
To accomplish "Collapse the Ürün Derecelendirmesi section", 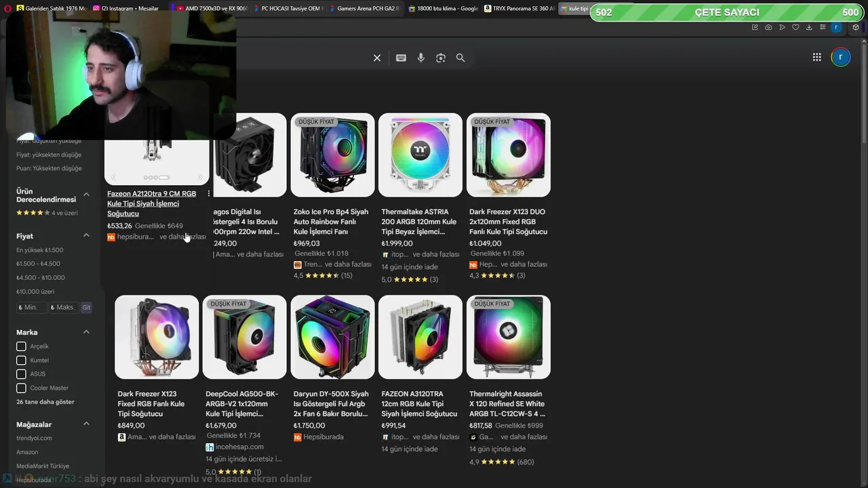I will tap(86, 195).
